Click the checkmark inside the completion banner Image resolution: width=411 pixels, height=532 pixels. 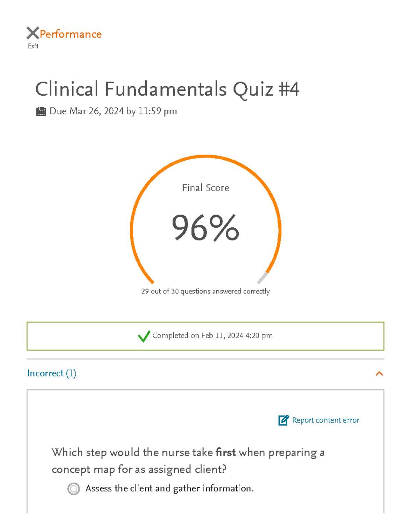(144, 336)
